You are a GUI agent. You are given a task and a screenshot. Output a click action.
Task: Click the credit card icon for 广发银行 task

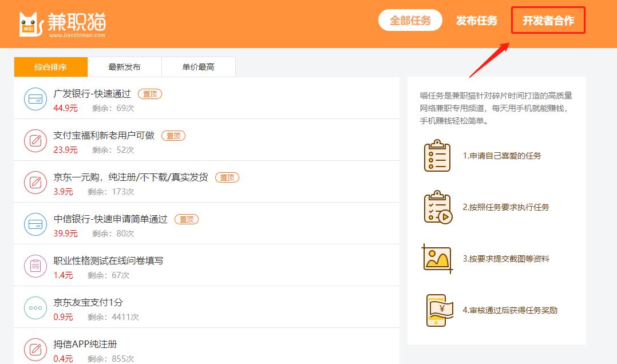(x=35, y=99)
